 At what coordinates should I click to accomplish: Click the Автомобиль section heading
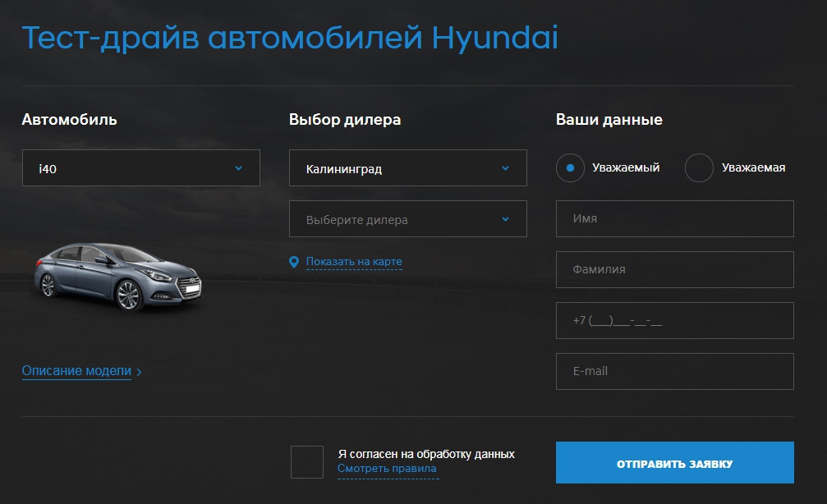coord(69,120)
